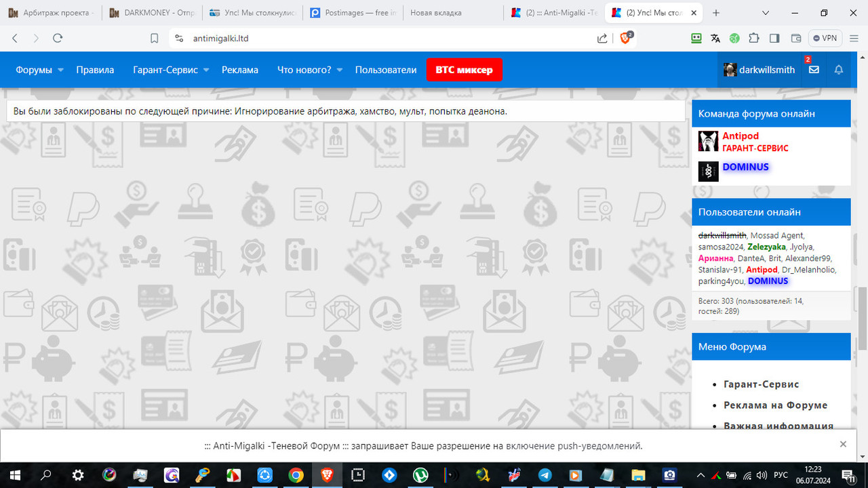Click the red BTC миксер button

[x=465, y=70]
